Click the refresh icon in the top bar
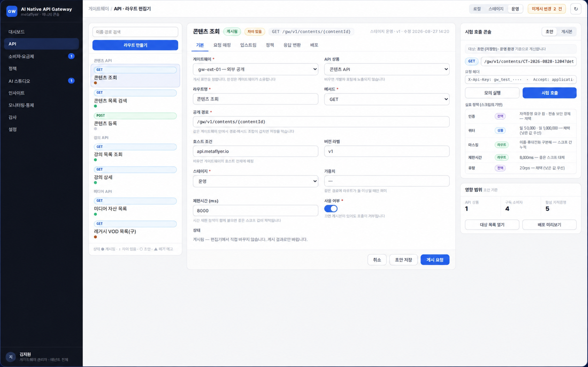 click(x=575, y=9)
